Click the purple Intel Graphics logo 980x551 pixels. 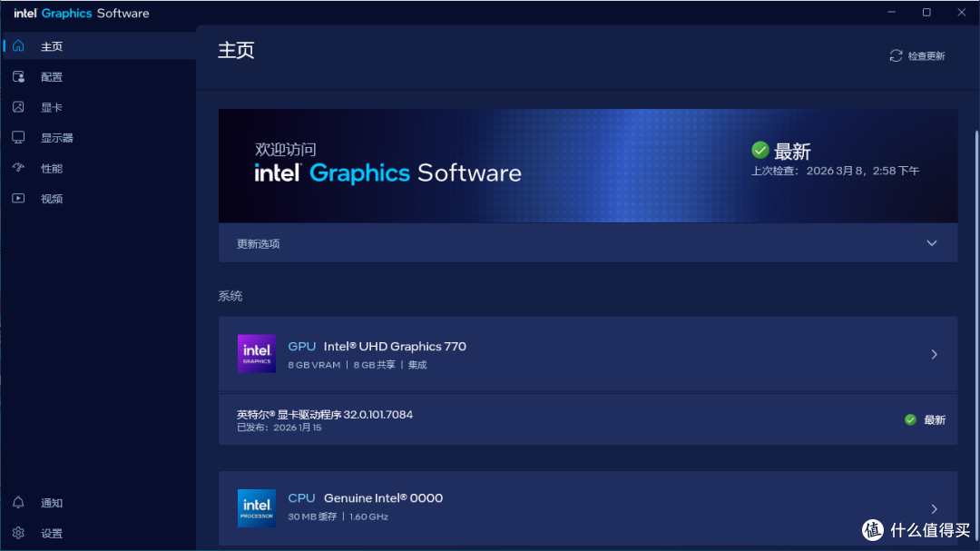pos(256,353)
